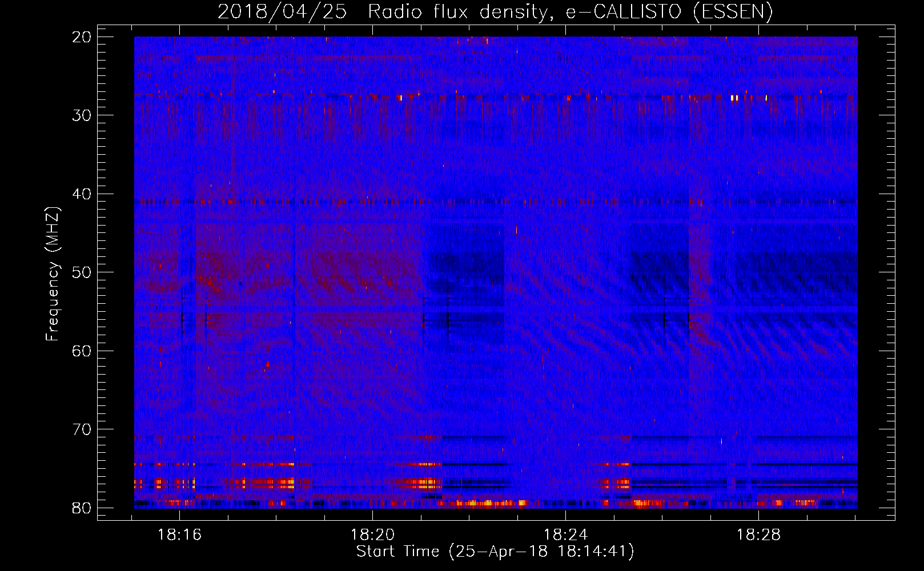Click the "Frequency (MHZ)" axis label
Screen dimensions: 924x571
[x=53, y=274]
